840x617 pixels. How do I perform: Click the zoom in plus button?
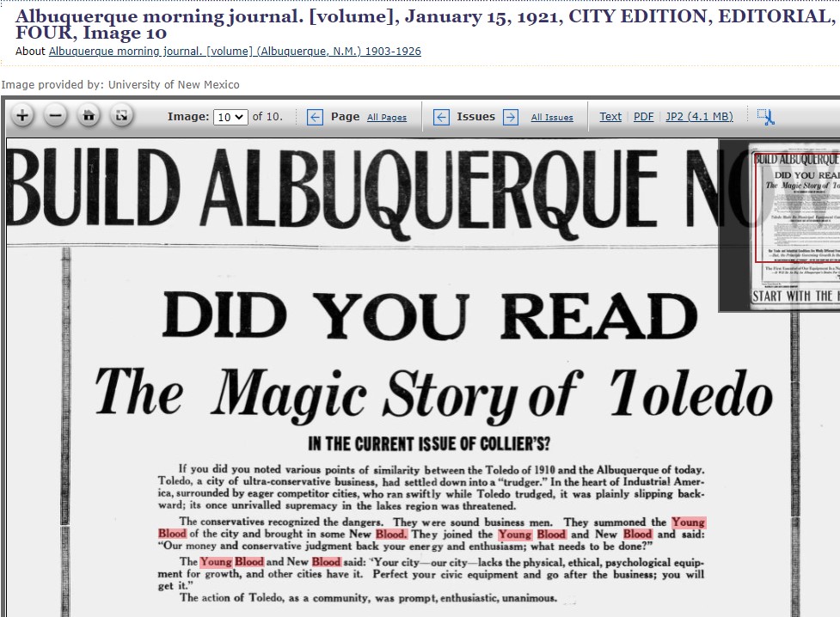(22, 116)
